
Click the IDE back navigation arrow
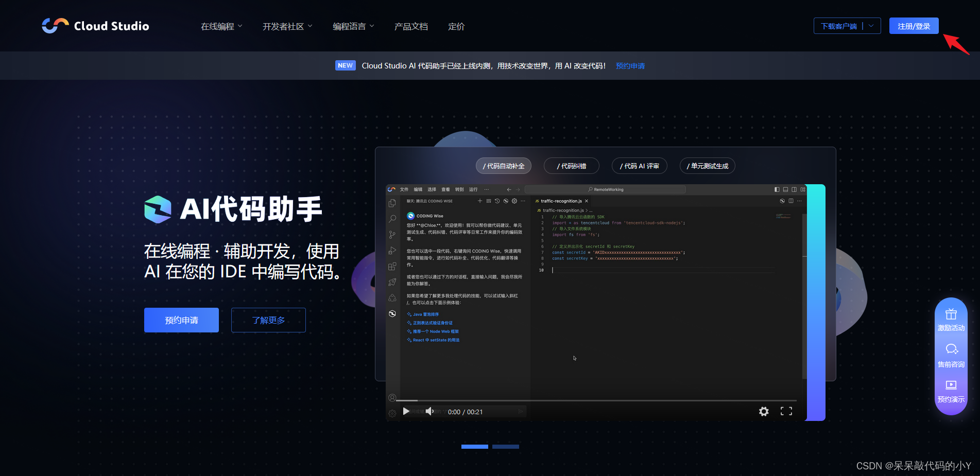click(x=509, y=189)
